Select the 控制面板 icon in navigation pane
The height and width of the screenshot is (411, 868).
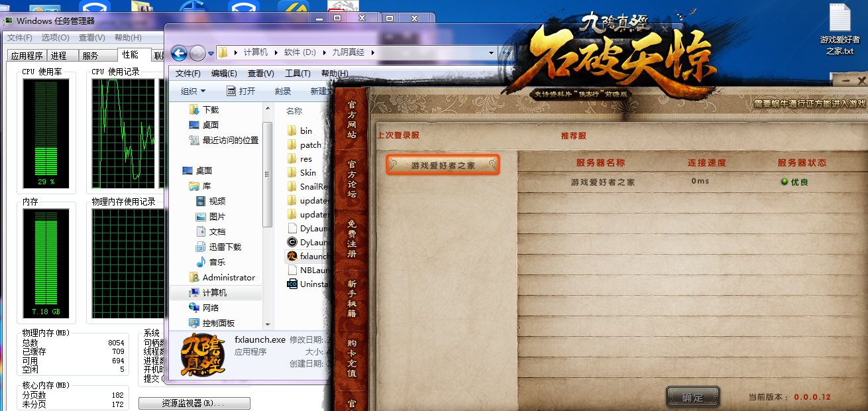click(x=194, y=323)
